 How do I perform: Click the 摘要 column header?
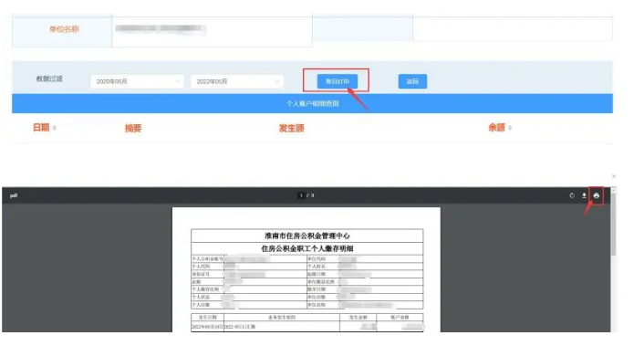(133, 128)
